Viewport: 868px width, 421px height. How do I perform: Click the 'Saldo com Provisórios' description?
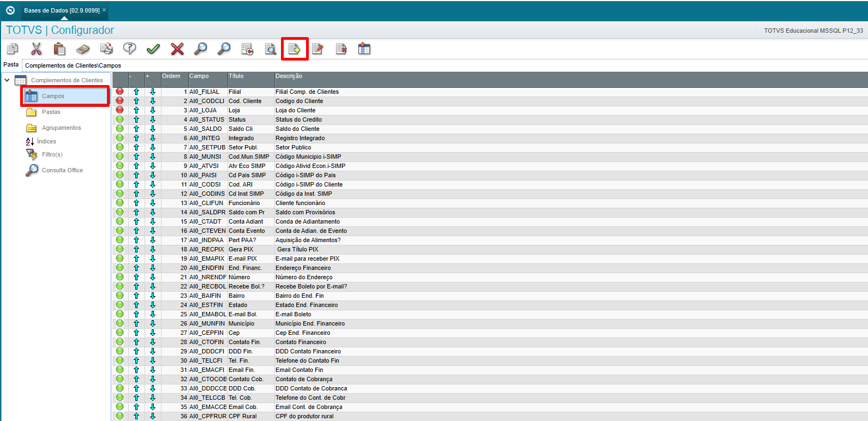[x=305, y=212]
